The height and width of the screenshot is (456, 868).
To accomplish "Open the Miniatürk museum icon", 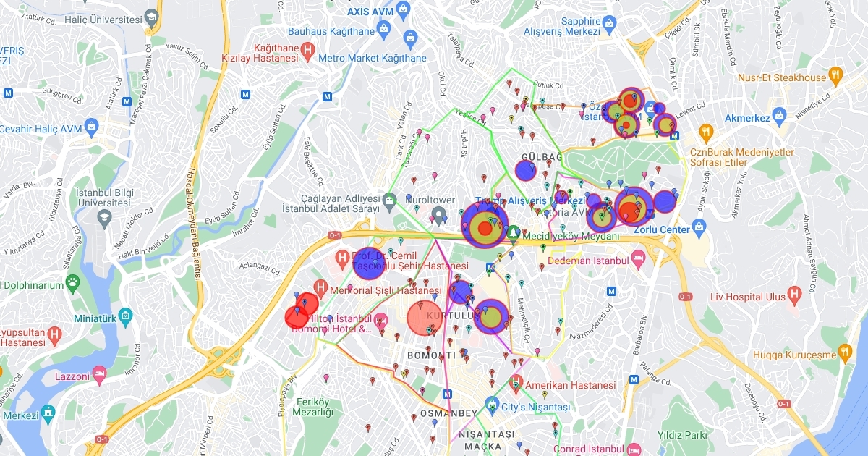I will pyautogui.click(x=125, y=317).
